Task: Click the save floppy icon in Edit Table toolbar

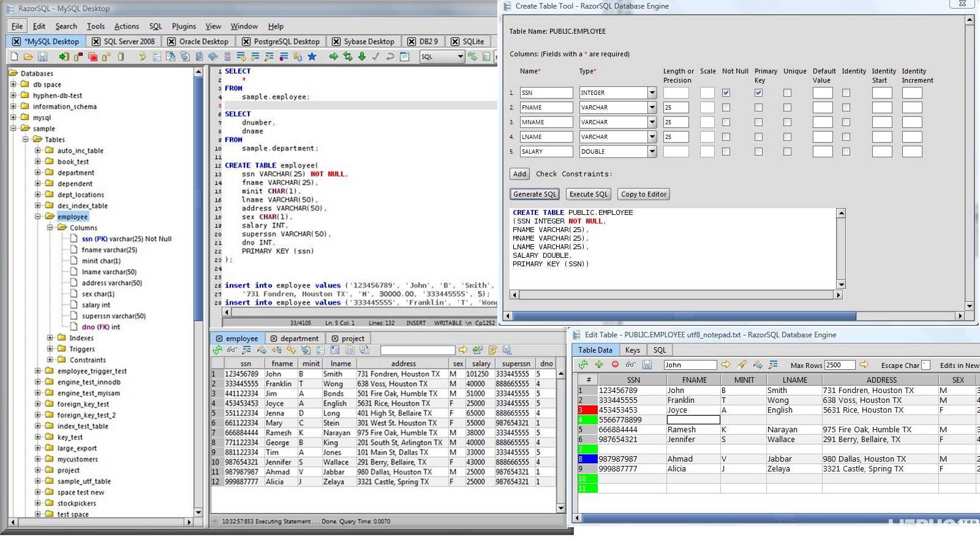Action: pyautogui.click(x=646, y=364)
